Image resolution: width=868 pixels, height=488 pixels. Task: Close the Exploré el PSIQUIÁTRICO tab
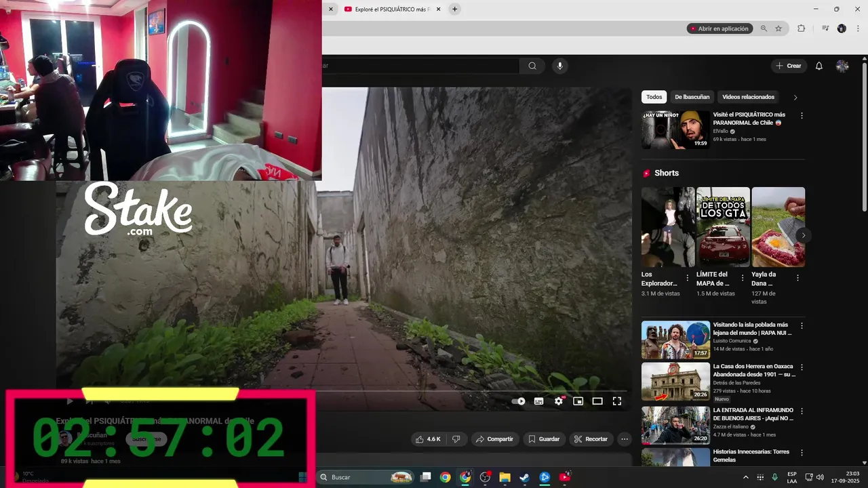[439, 9]
